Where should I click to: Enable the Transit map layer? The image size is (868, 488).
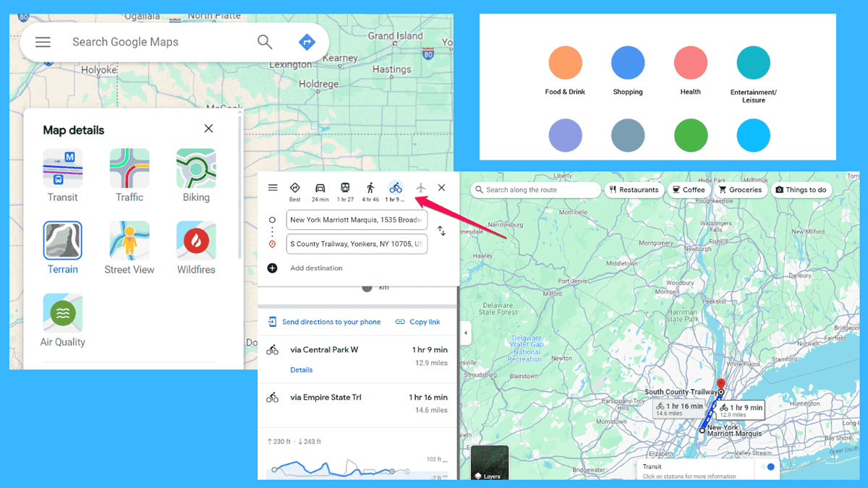[x=63, y=176]
